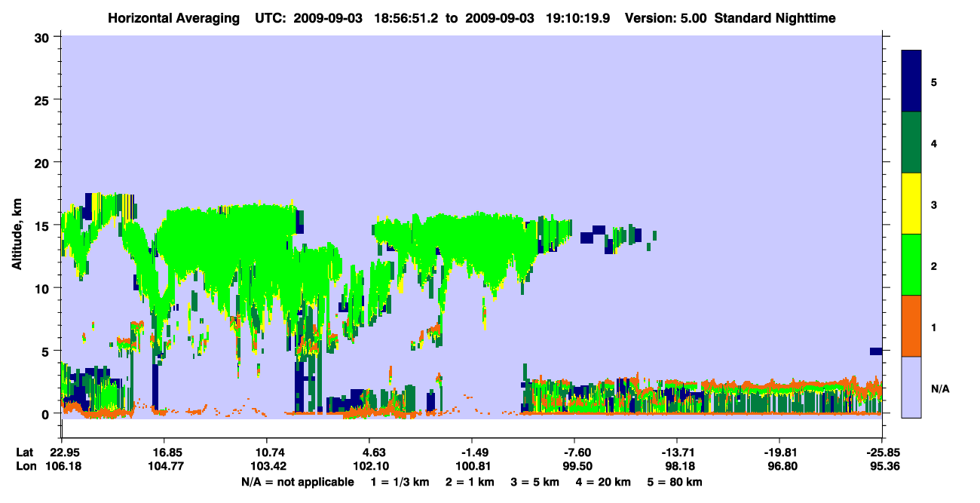The height and width of the screenshot is (503, 980).
Task: Select the orange colorbar segment labeled 1
Action: click(911, 326)
